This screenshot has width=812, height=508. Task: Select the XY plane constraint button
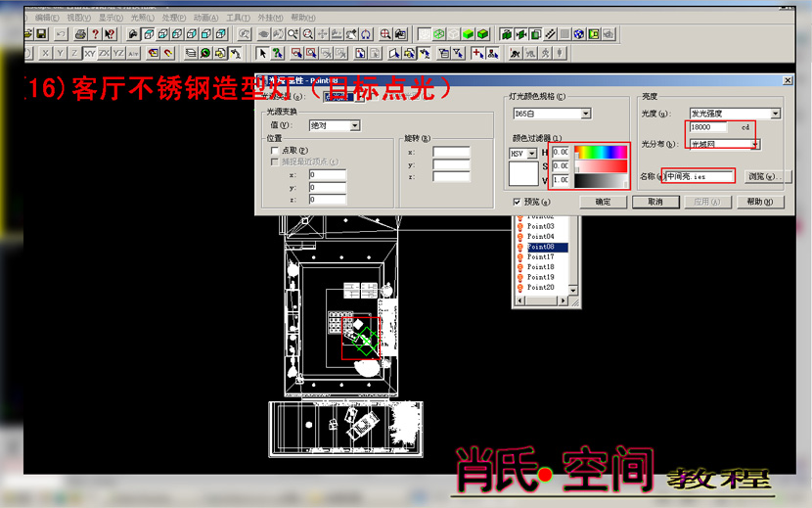[90, 53]
